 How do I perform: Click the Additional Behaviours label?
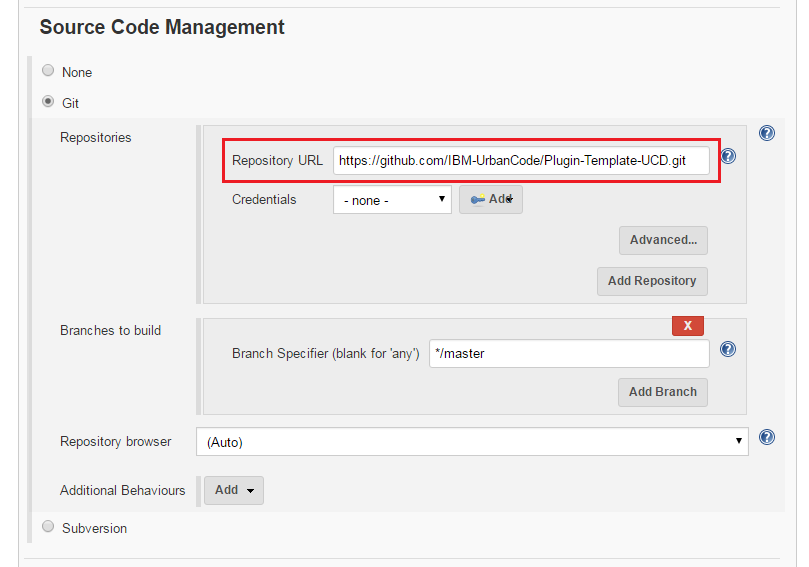coord(122,490)
